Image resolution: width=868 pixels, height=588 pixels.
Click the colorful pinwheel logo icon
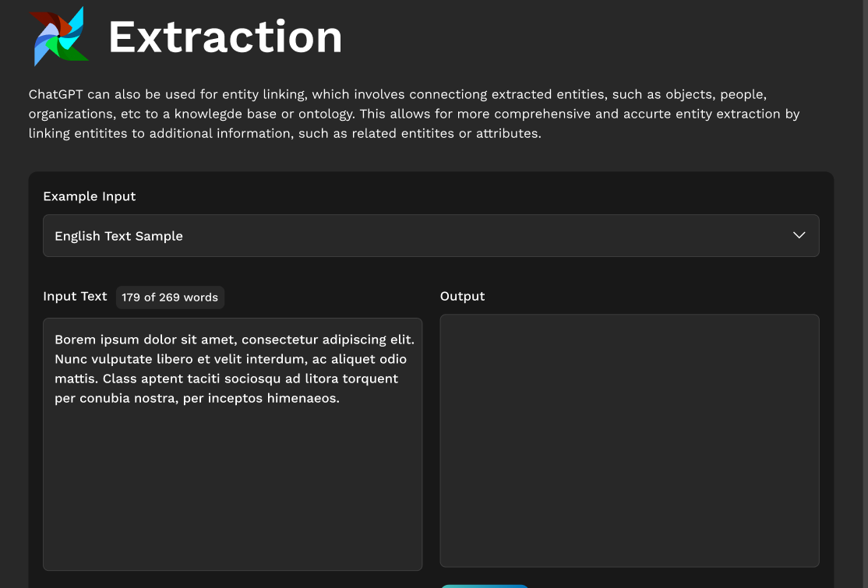pyautogui.click(x=58, y=37)
